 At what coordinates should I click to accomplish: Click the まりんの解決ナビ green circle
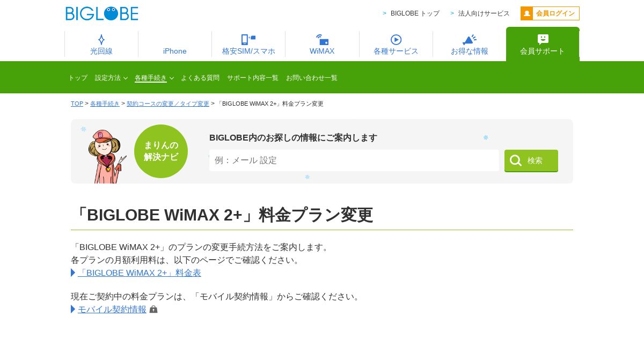click(x=161, y=151)
